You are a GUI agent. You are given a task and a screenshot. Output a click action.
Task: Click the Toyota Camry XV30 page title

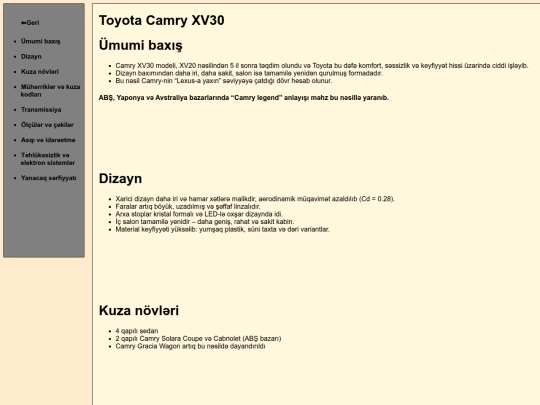point(162,20)
